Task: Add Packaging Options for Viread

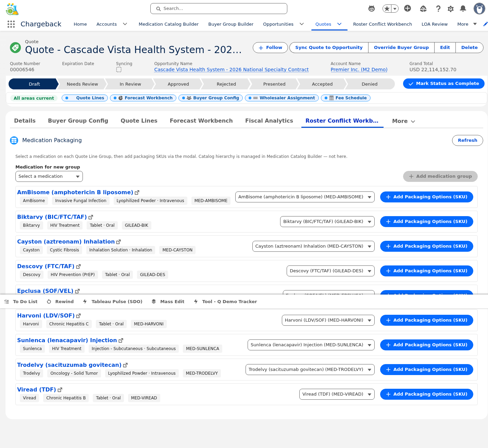Action: coord(427,394)
